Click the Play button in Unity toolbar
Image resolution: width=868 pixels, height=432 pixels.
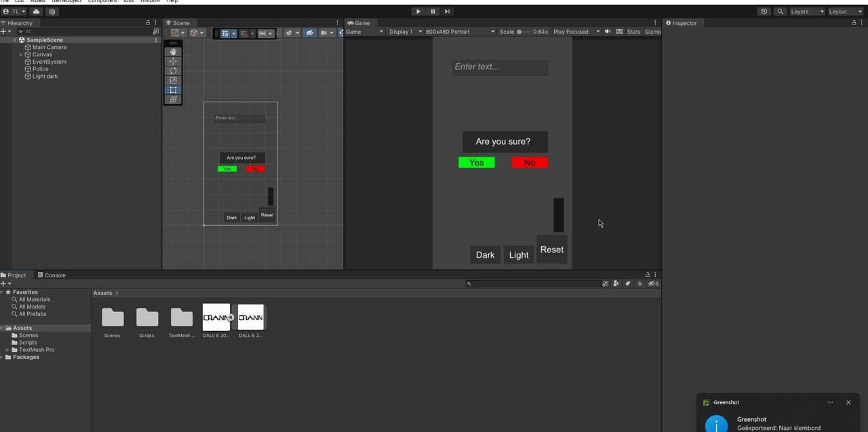click(418, 12)
